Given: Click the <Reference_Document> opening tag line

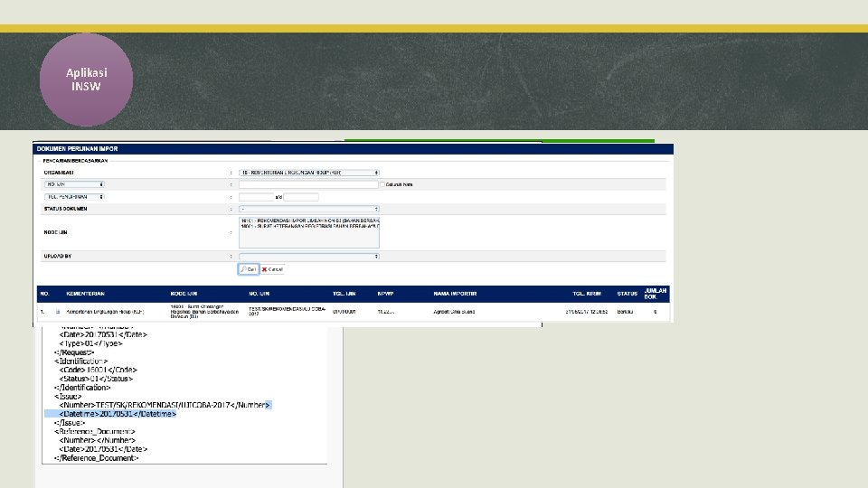Looking at the screenshot, I should [95, 432].
